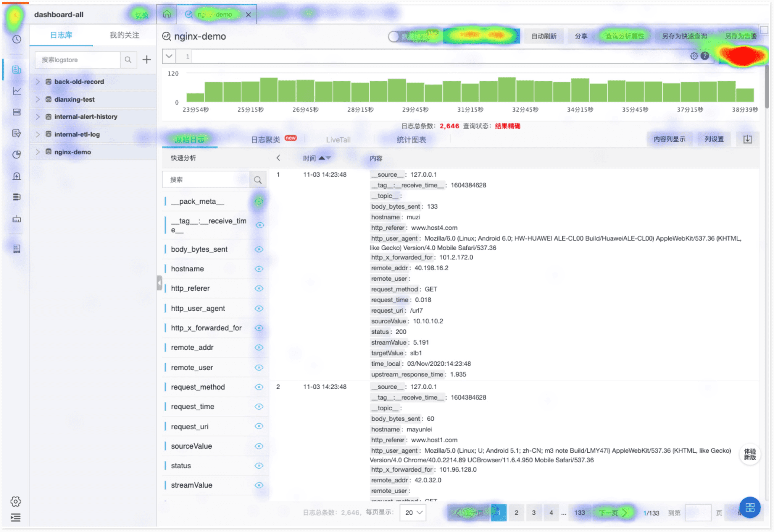Open the line chart icon in sidebar
Viewport: 774px width, 532px height.
tap(17, 91)
